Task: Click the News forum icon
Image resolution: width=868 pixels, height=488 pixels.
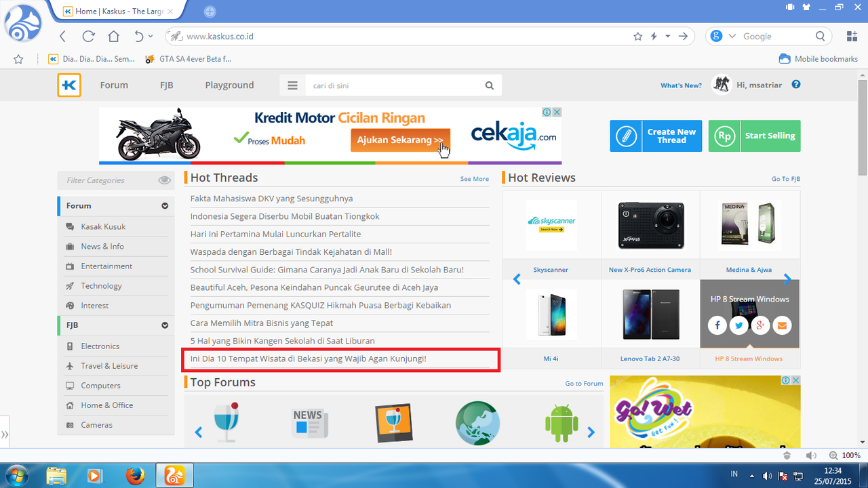Action: tap(310, 424)
